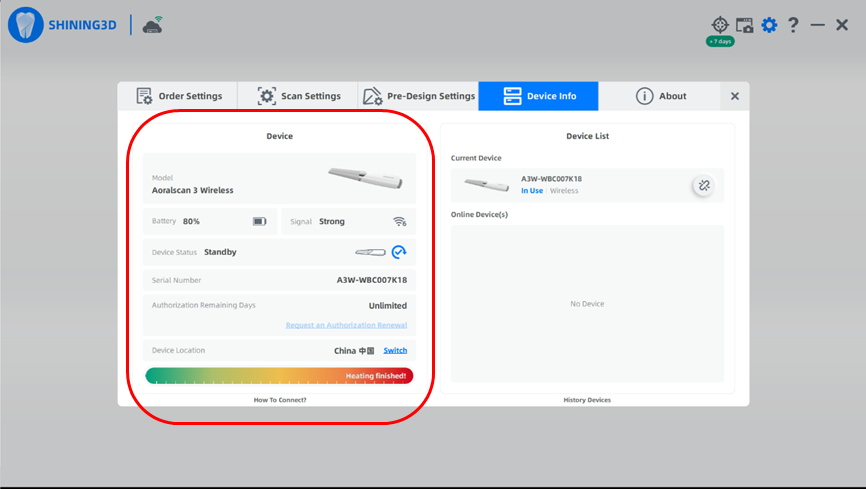
Task: Click the 'Aoralscan 3 Wireless' model name
Action: [x=193, y=190]
